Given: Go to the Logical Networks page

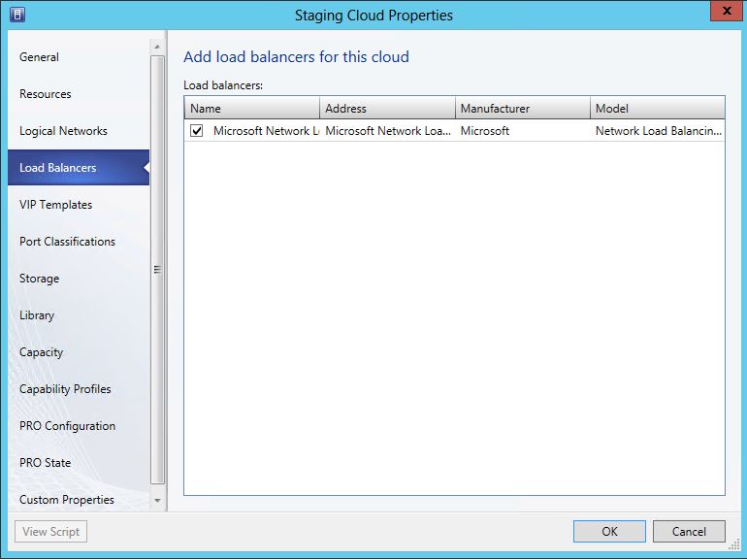Looking at the screenshot, I should coord(63,131).
